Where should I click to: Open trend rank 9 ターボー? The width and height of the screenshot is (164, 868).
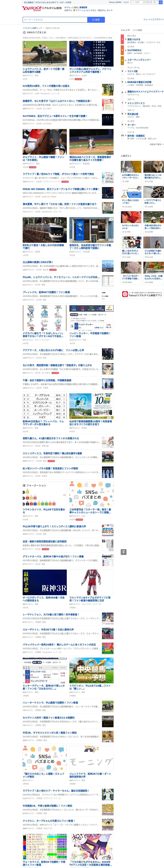(x=132, y=125)
